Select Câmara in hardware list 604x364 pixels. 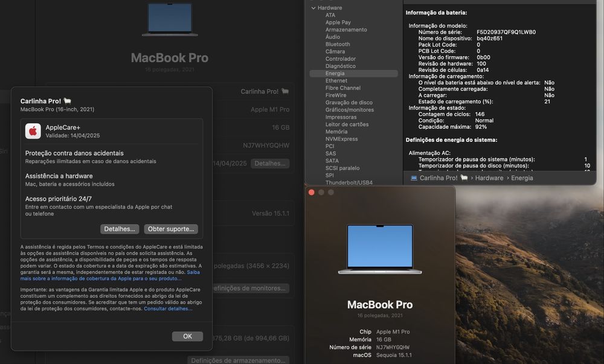335,51
